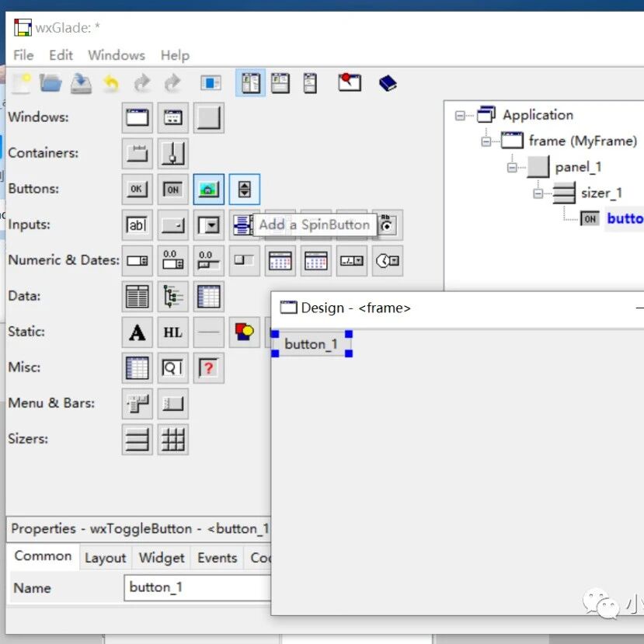Add the first CalendarCtrl icon
The image size is (644, 644).
pos(280,261)
